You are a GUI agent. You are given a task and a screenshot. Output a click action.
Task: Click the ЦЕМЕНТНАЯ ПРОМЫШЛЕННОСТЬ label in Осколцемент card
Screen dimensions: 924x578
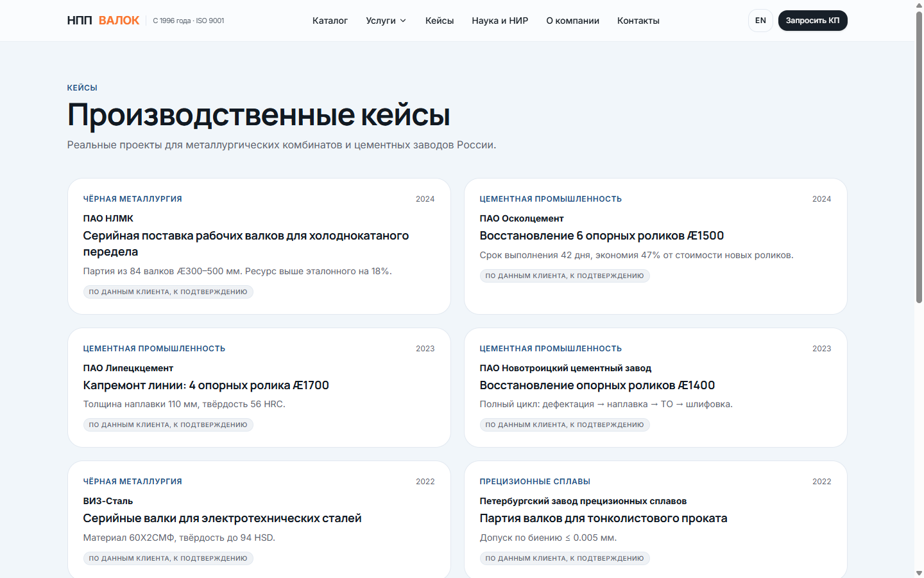point(551,199)
